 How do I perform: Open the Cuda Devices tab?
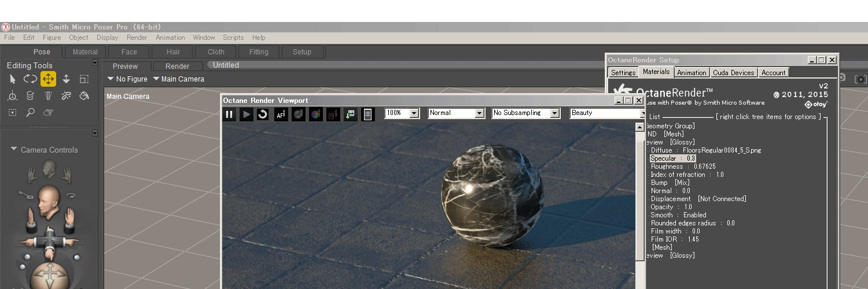click(733, 72)
